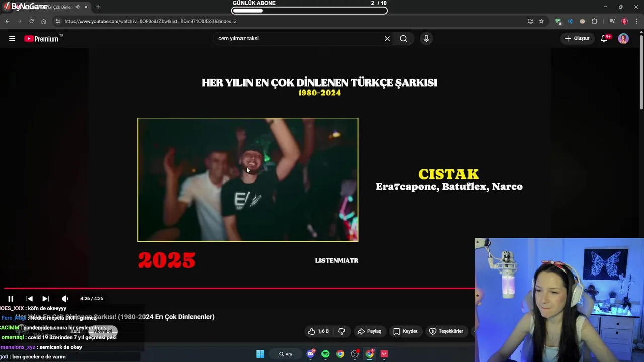Skip to the next video in the playlist

(45, 299)
